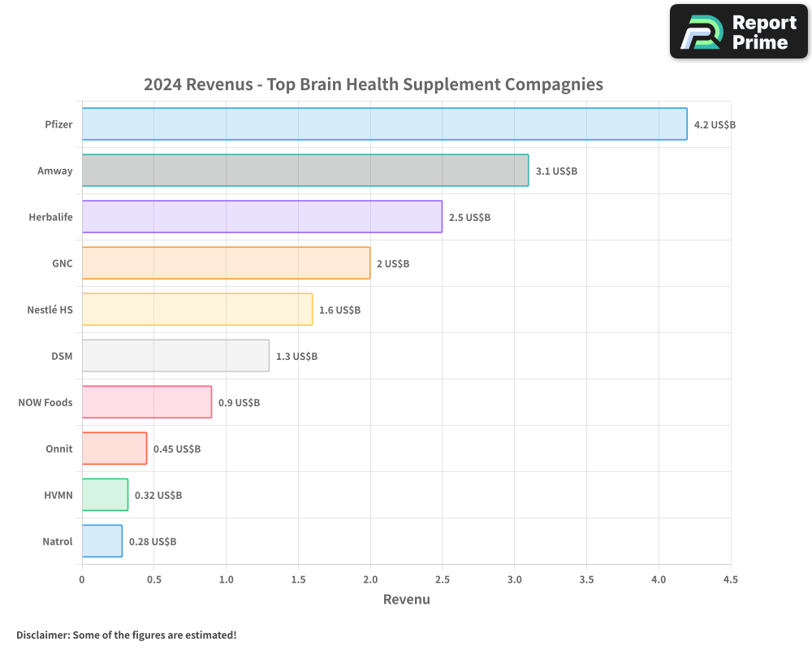Image resolution: width=812 pixels, height=650 pixels.
Task: Click the Amway gray bar
Action: (305, 171)
